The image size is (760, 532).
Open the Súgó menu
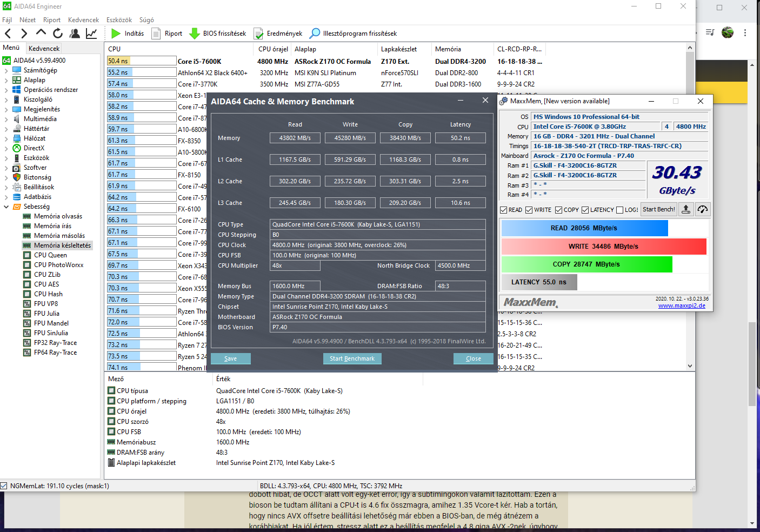tap(146, 20)
